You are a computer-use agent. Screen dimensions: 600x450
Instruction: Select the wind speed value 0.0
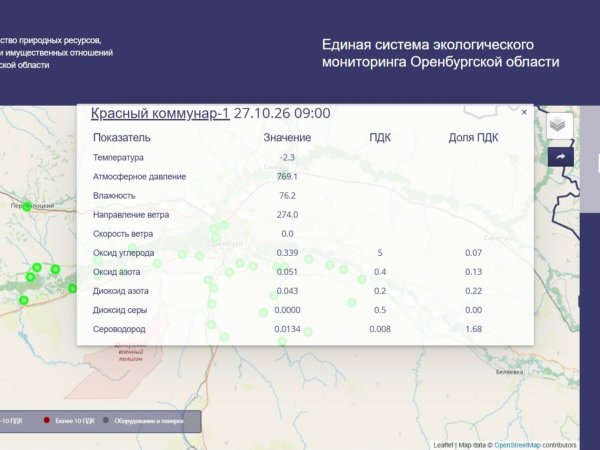287,234
